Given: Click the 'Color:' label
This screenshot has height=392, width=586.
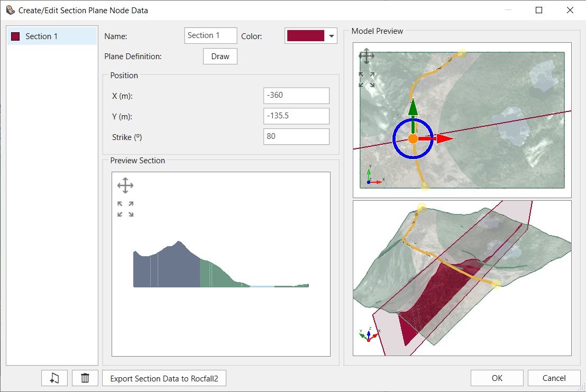Looking at the screenshot, I should [x=252, y=36].
